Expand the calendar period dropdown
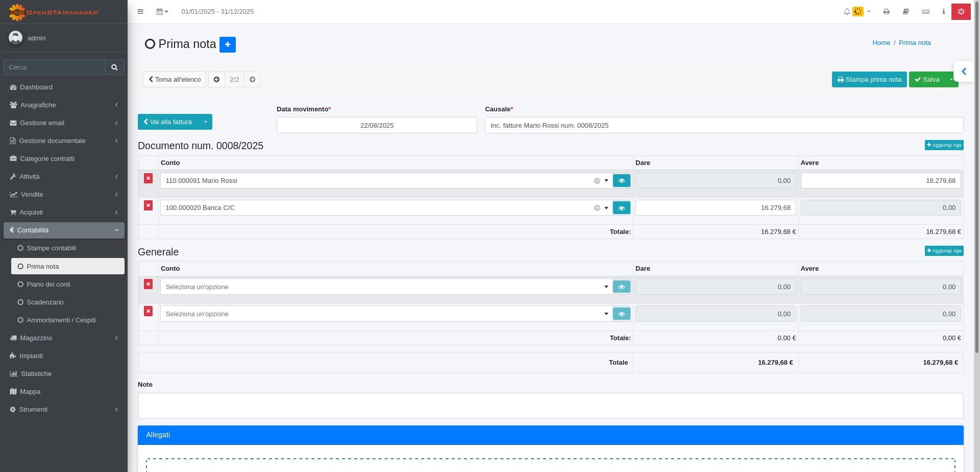Screen dimensions: 980x472 point(162,11)
